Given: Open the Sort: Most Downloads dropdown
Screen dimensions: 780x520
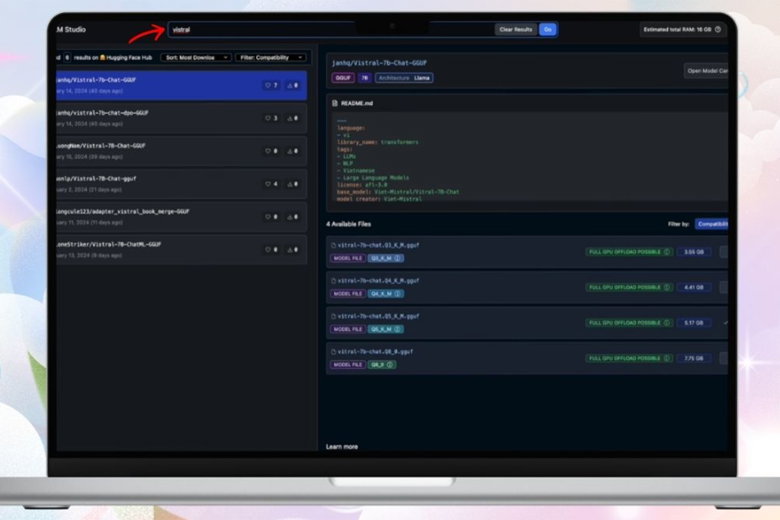Looking at the screenshot, I should pos(196,58).
